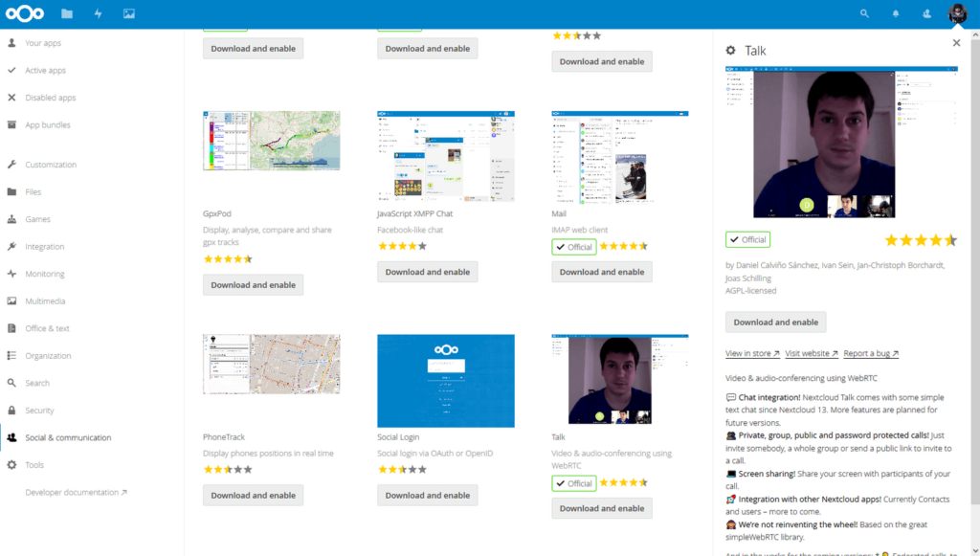Click the gear icon beside Talk title

(730, 51)
